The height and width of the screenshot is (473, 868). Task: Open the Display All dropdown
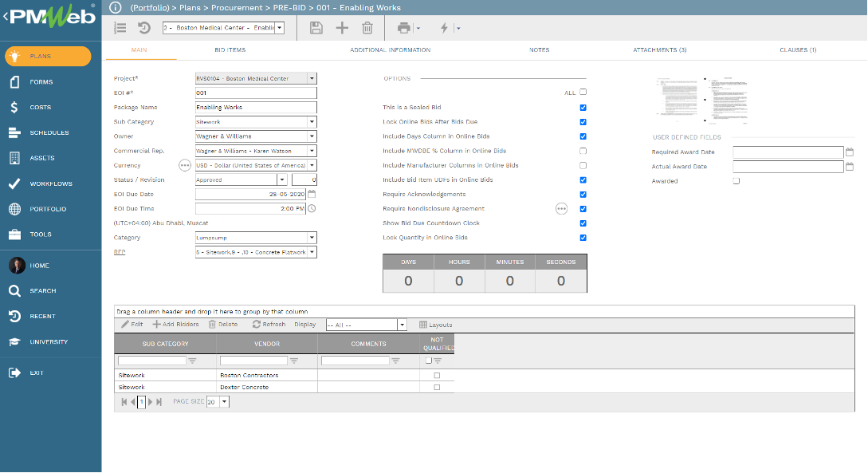pyautogui.click(x=403, y=325)
